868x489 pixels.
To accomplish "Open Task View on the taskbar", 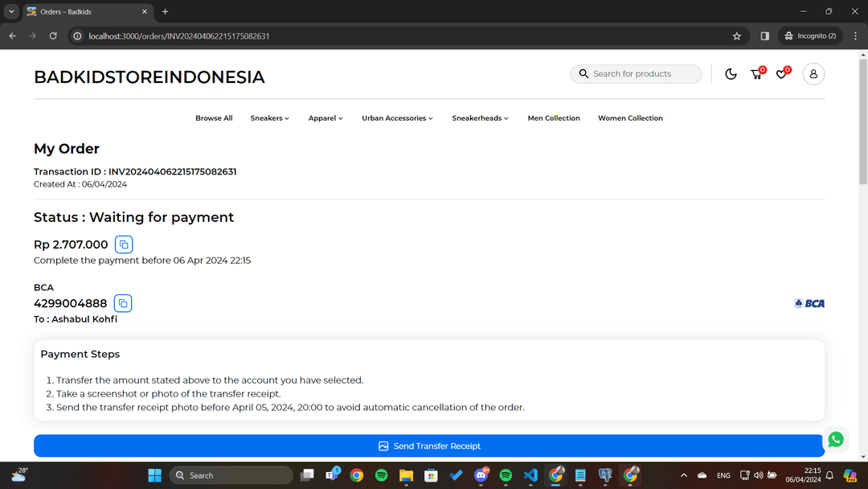I will [307, 475].
